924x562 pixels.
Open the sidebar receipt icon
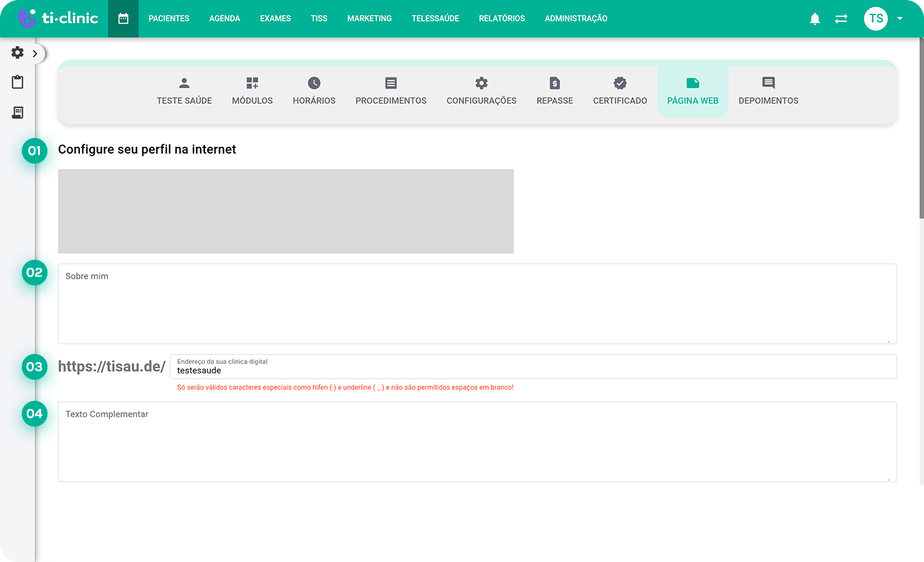point(17,112)
